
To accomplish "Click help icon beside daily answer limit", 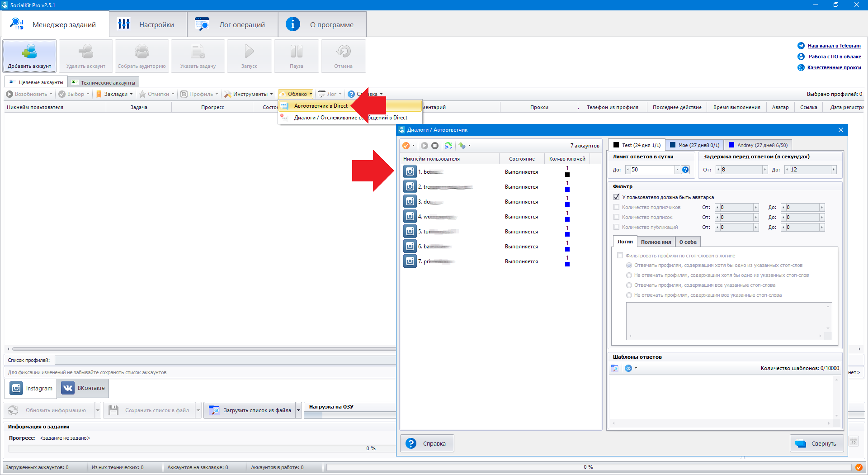I will point(685,170).
